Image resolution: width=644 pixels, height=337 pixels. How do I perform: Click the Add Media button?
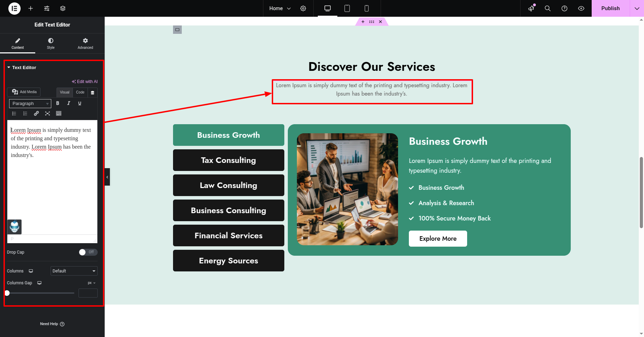tap(24, 92)
